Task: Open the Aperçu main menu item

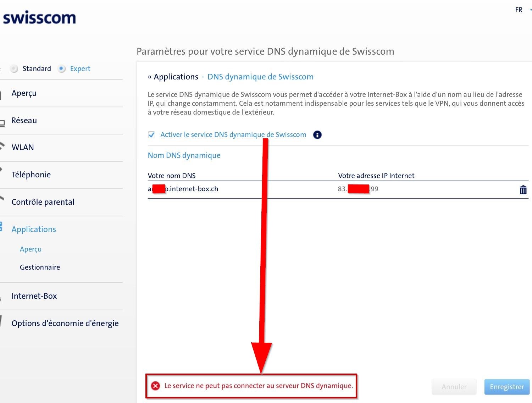Action: point(24,93)
